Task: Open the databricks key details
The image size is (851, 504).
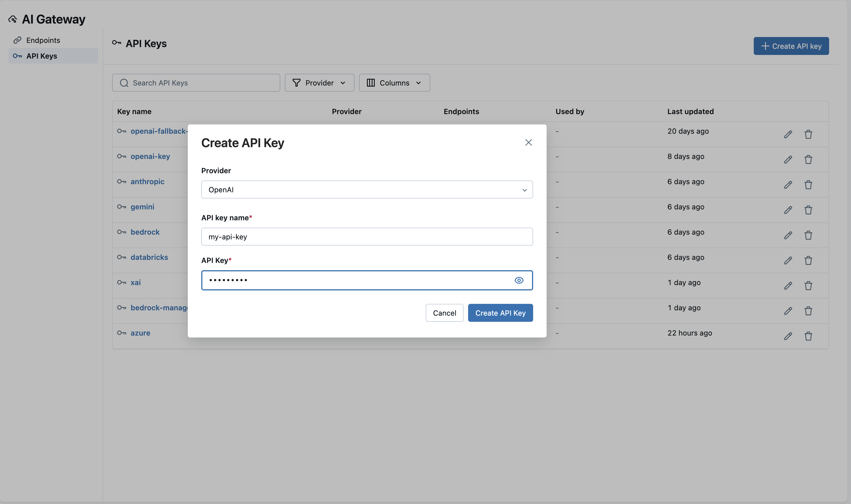Action: [149, 257]
